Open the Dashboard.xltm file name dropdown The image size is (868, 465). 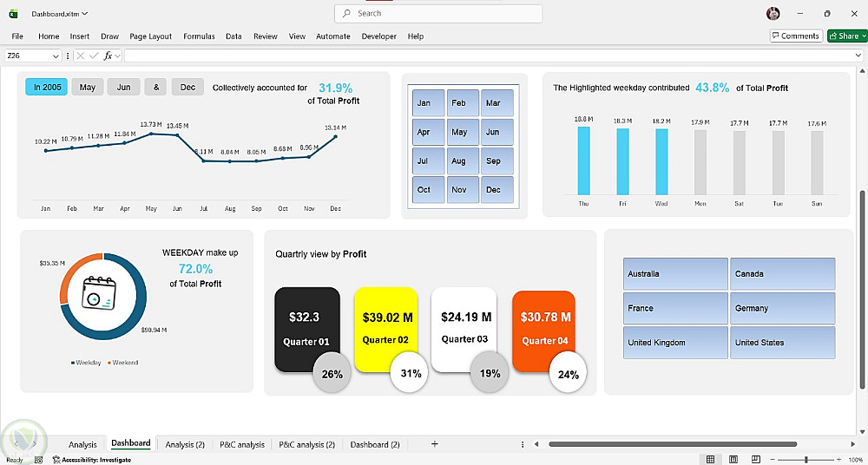click(x=85, y=14)
